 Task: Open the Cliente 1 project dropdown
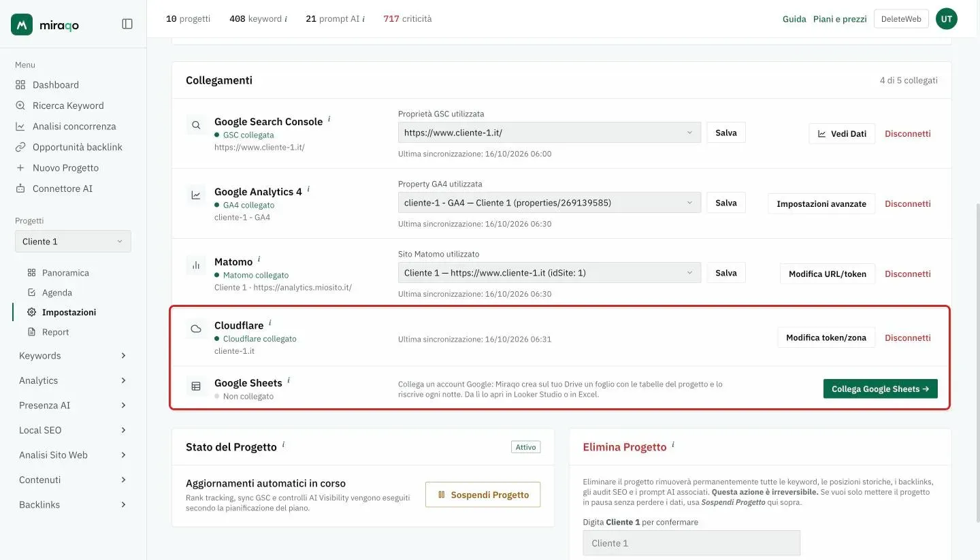pos(73,242)
